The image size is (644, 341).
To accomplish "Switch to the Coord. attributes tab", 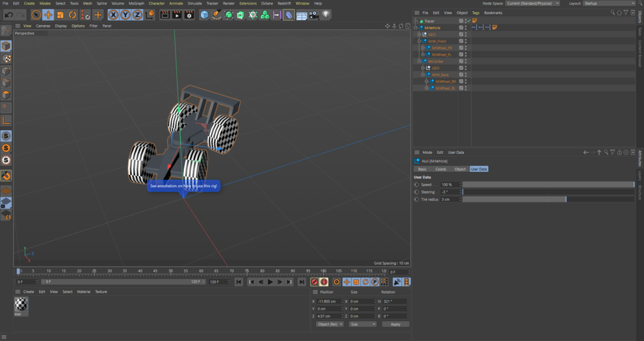I will point(441,169).
